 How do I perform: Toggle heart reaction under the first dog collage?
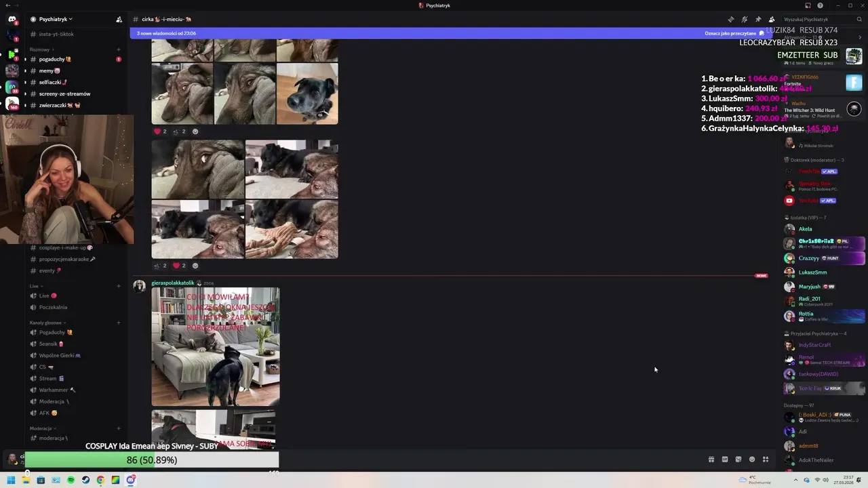pyautogui.click(x=160, y=131)
